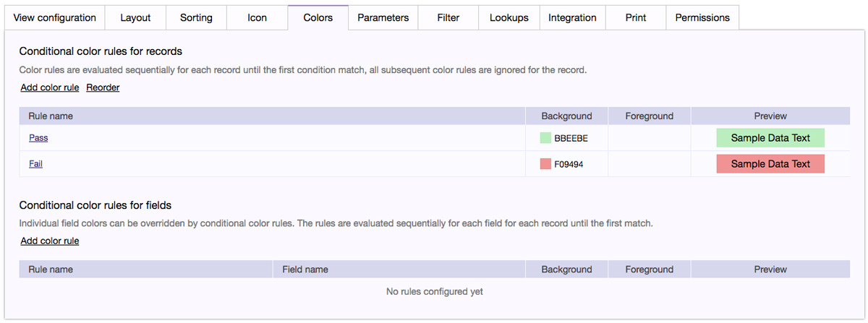Open the Pass color rule
The width and height of the screenshot is (868, 323).
[x=38, y=137]
